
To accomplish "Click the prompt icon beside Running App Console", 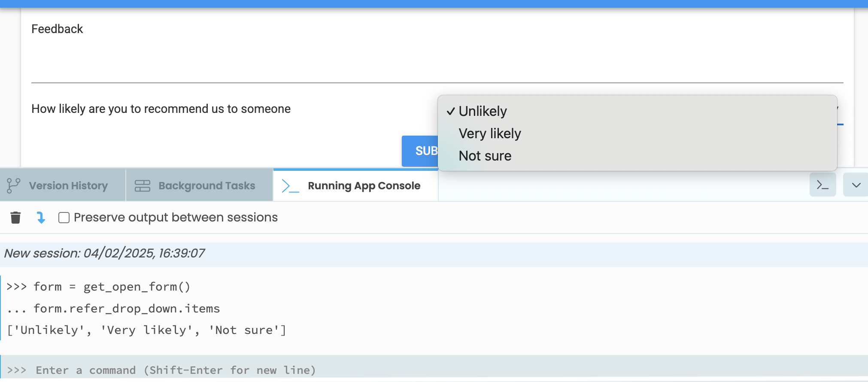I will (x=290, y=186).
